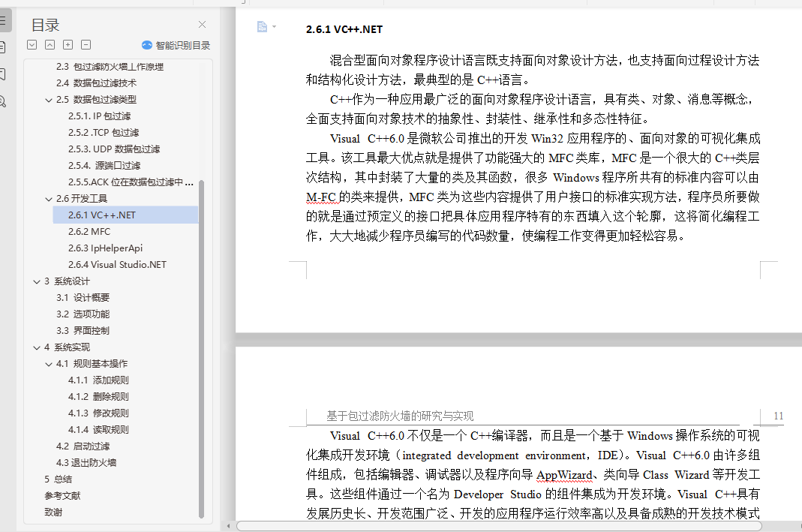Jump to 2.5.2 .TCP 包过滤

point(104,133)
